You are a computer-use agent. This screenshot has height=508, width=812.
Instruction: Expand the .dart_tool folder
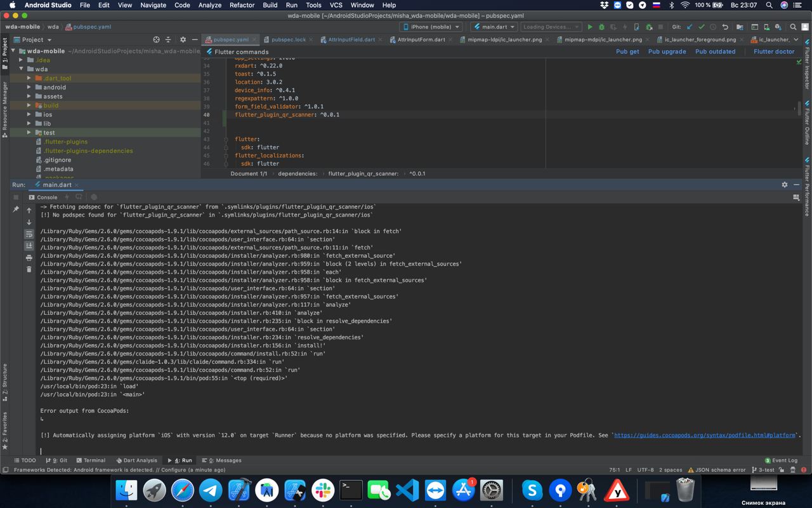pos(29,78)
